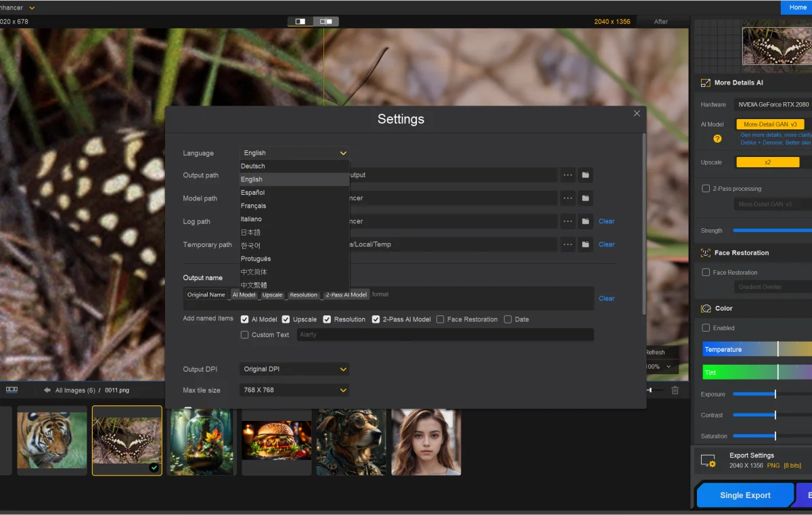Uncheck the Upscale named item checkbox
The width and height of the screenshot is (812, 515).
[x=286, y=319]
